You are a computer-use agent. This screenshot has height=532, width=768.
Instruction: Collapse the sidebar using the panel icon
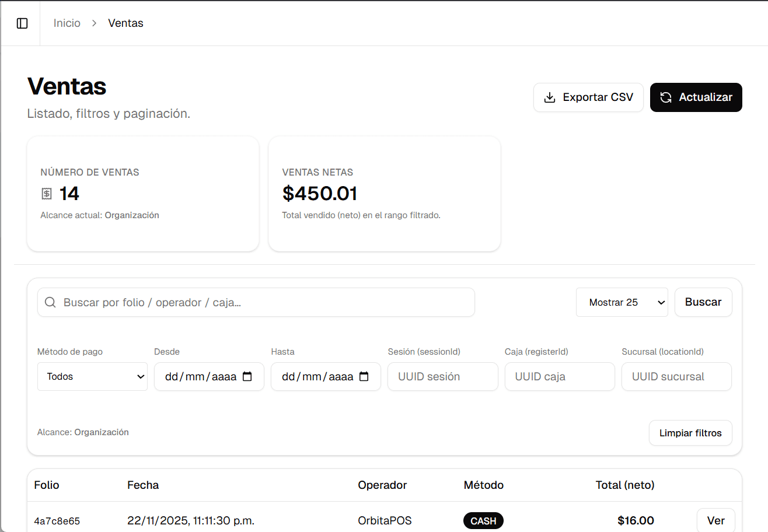22,23
